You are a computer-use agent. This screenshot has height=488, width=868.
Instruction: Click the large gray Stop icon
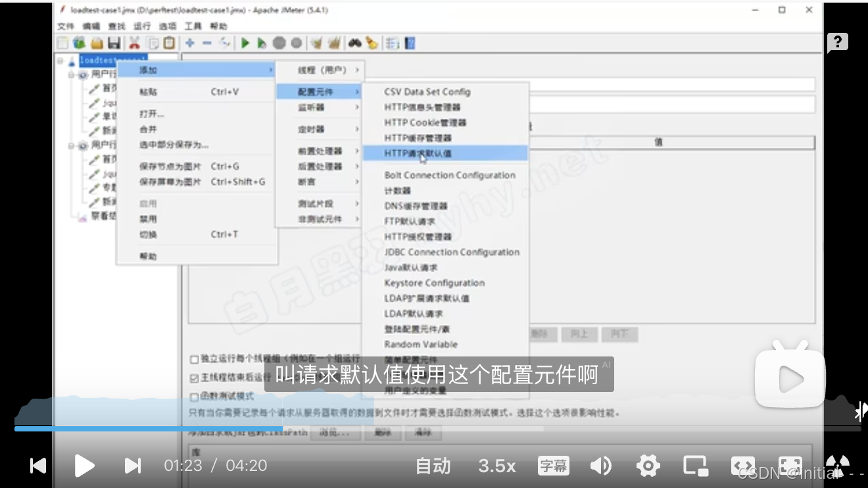coord(279,43)
